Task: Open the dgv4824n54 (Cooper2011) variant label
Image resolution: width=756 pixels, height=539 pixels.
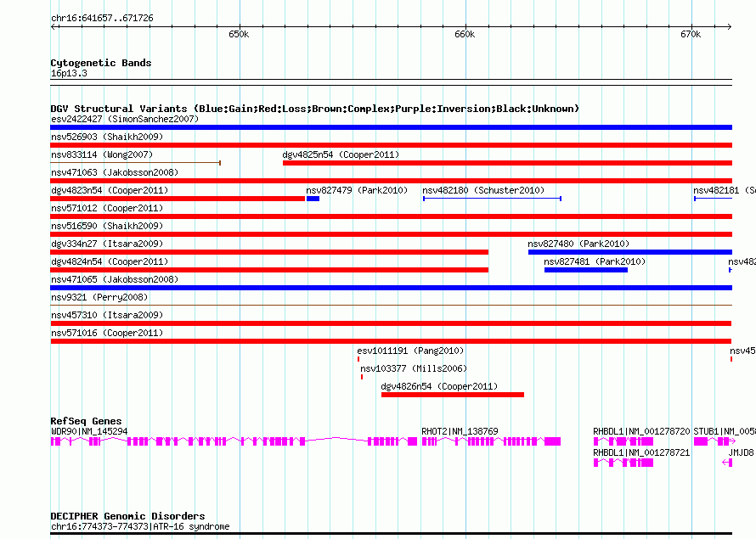Action: click(110, 261)
